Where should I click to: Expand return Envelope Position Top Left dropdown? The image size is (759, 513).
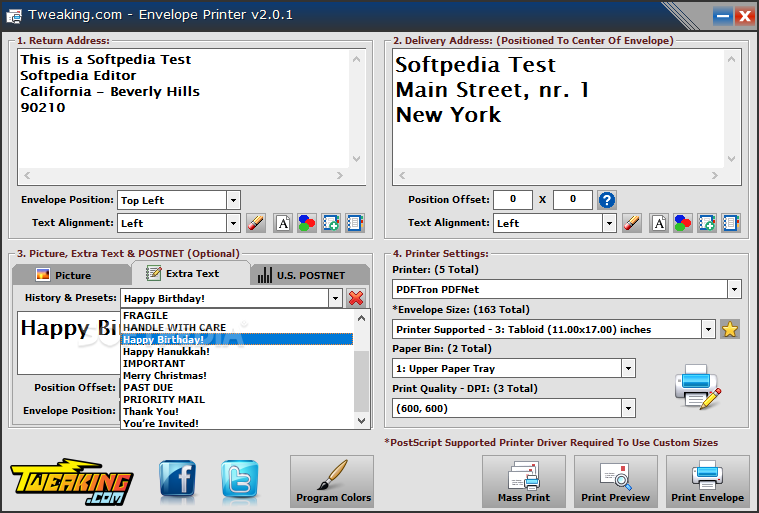coord(233,200)
